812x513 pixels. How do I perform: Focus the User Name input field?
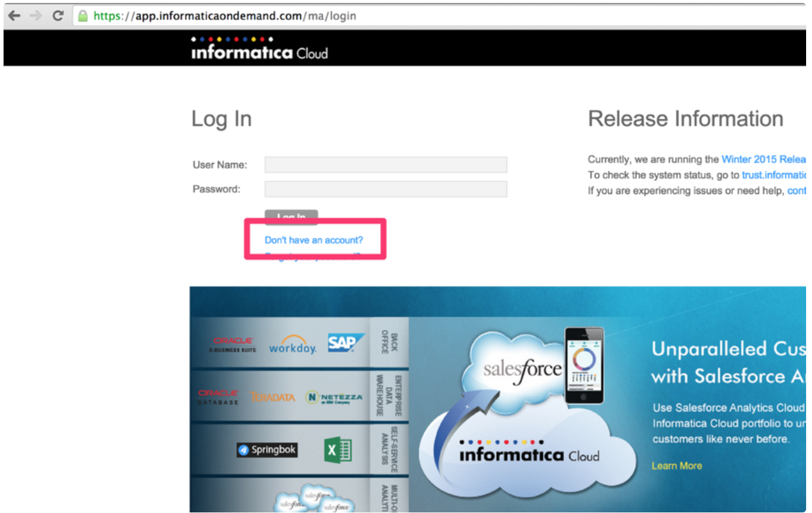(385, 165)
